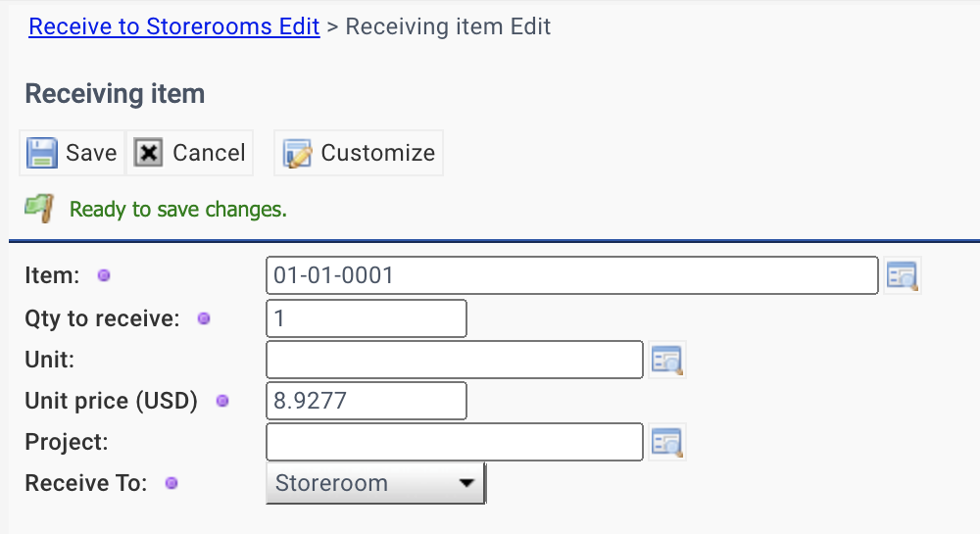Screen dimensions: 980x534
Task: Go back via Receive to Storerooms Edit link
Action: [174, 26]
